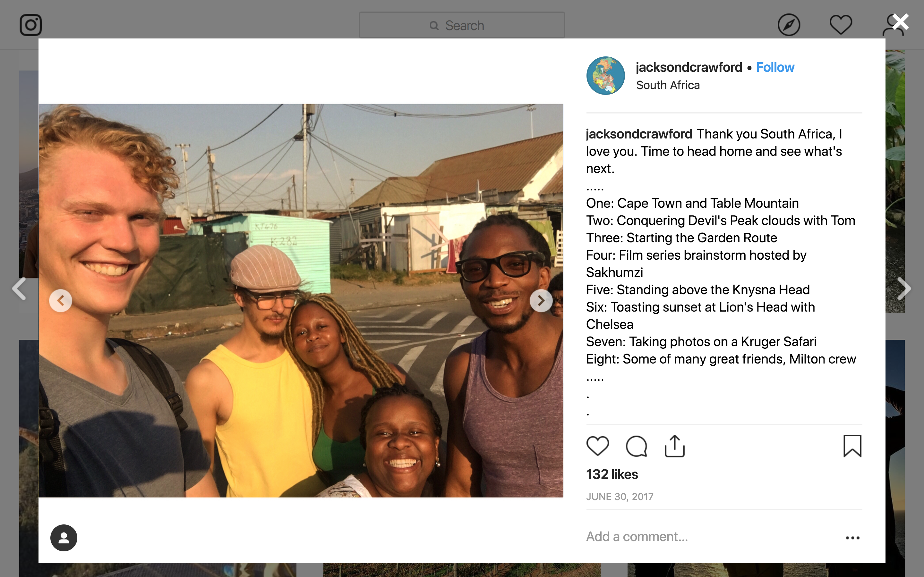Open the South Africa location link

pos(668,85)
